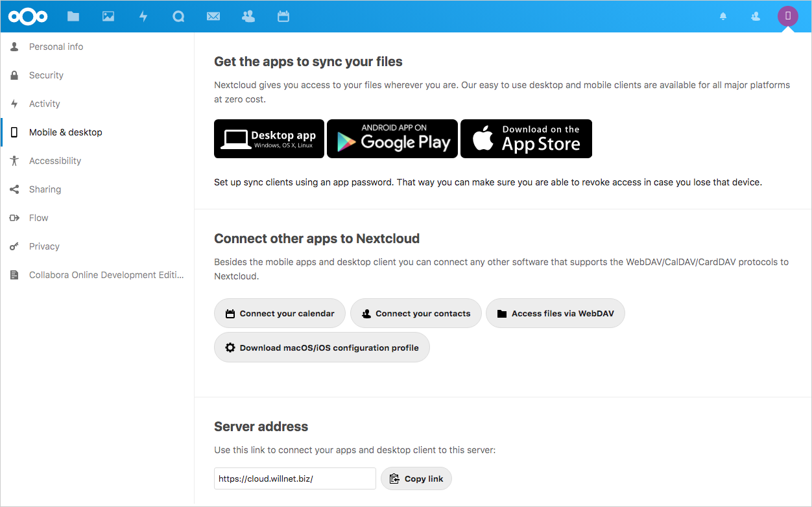Open the Calendar app icon in header
812x507 pixels.
click(x=283, y=16)
